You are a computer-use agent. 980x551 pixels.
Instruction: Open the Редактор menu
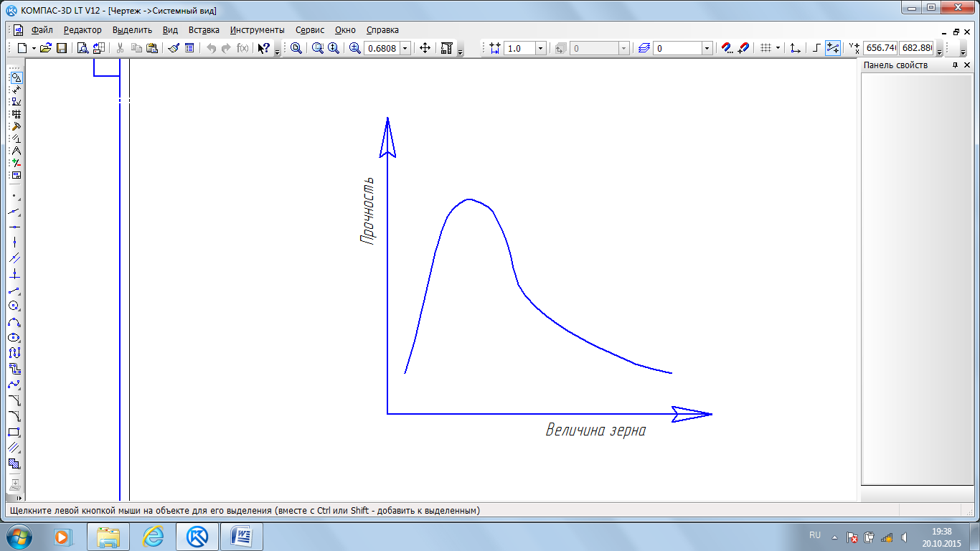point(83,30)
